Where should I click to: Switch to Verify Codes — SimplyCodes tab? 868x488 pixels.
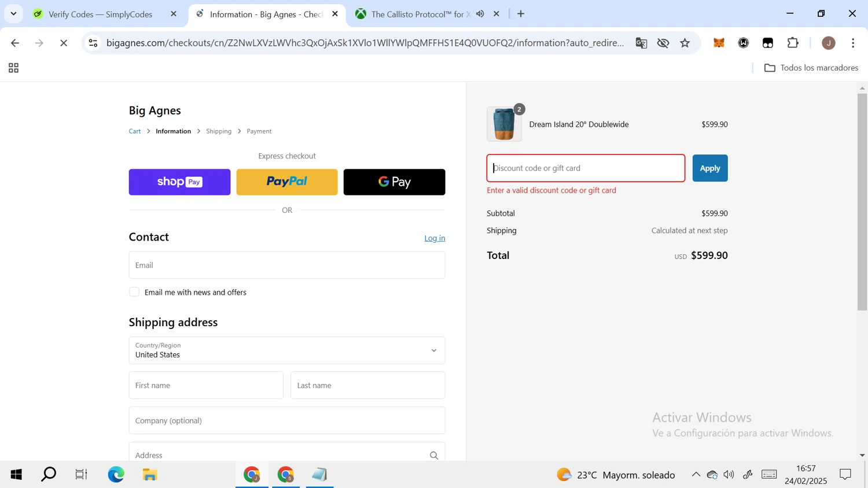click(100, 14)
